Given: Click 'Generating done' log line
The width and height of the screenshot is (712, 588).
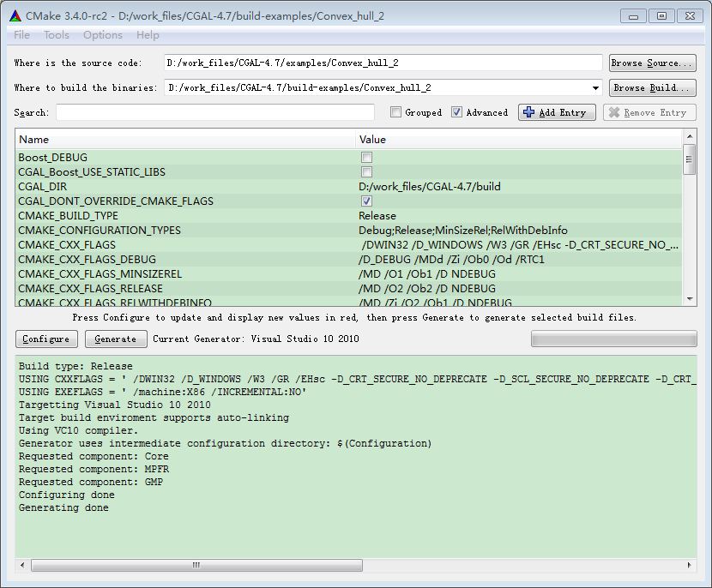Looking at the screenshot, I should [x=63, y=507].
